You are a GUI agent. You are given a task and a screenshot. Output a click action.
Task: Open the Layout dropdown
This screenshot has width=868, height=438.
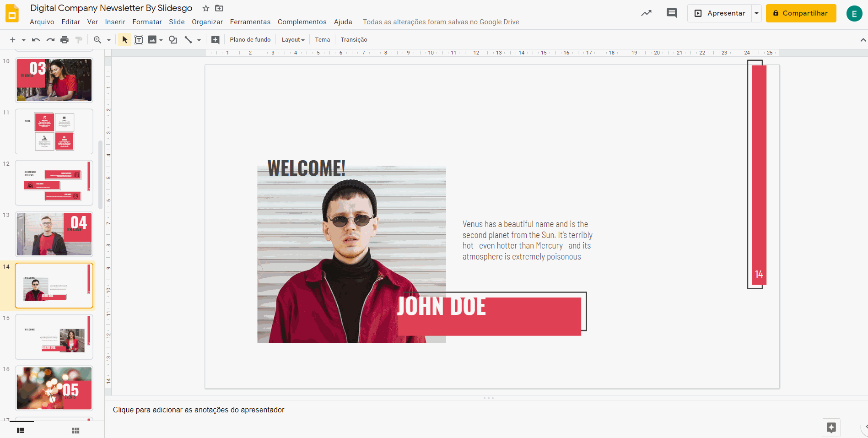pos(293,40)
